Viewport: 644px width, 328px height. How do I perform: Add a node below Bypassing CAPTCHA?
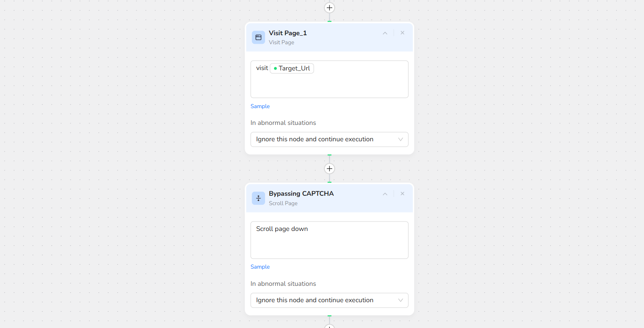point(329,326)
